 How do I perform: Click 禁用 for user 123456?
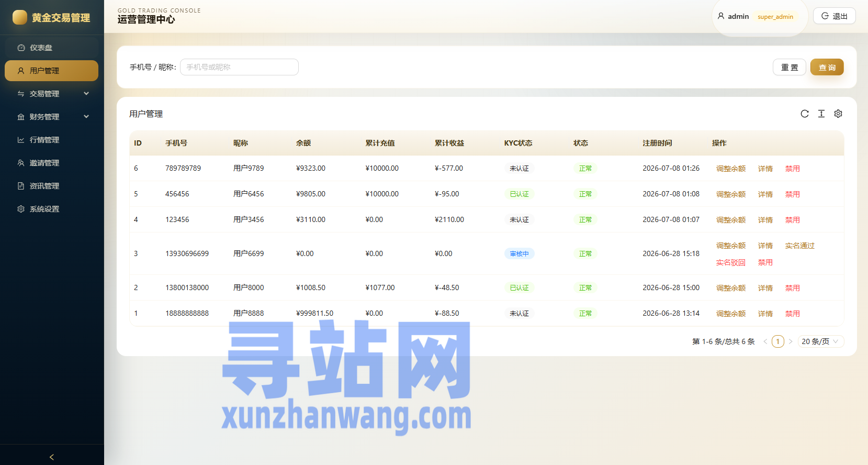pyautogui.click(x=793, y=220)
